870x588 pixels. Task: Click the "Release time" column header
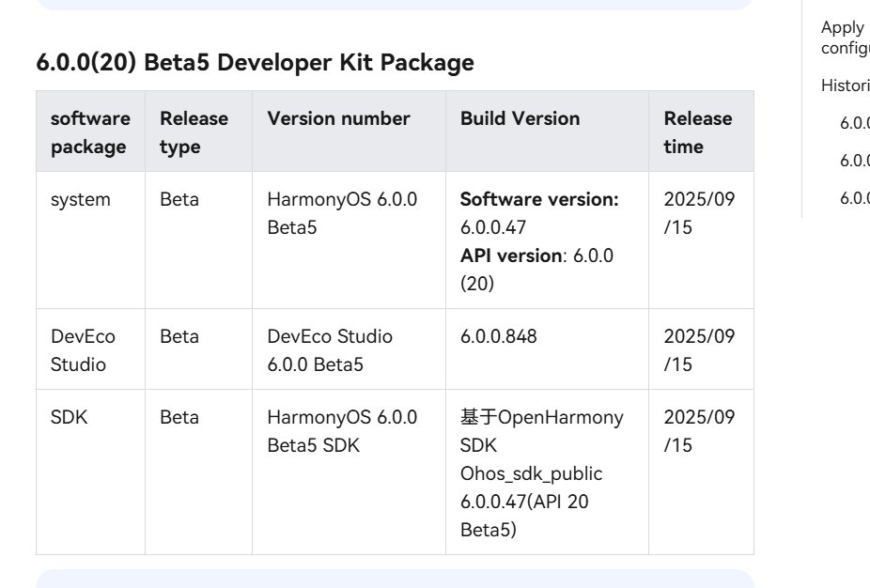coord(701,132)
